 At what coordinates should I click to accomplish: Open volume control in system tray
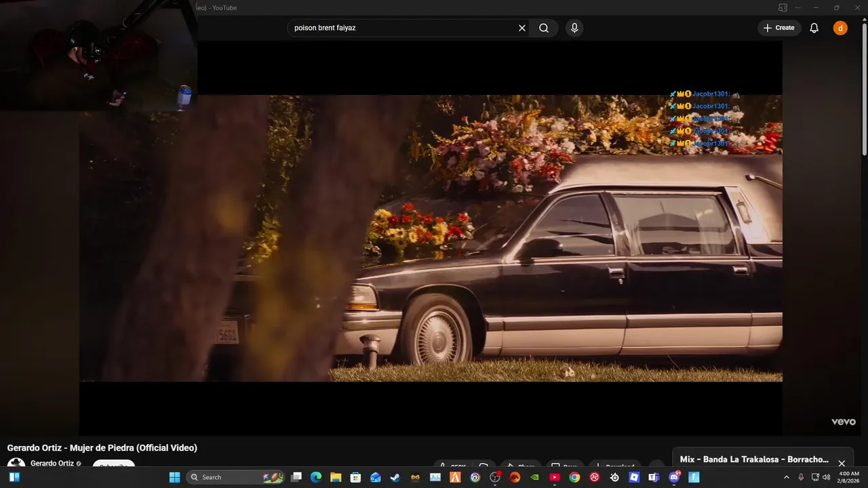tap(826, 477)
